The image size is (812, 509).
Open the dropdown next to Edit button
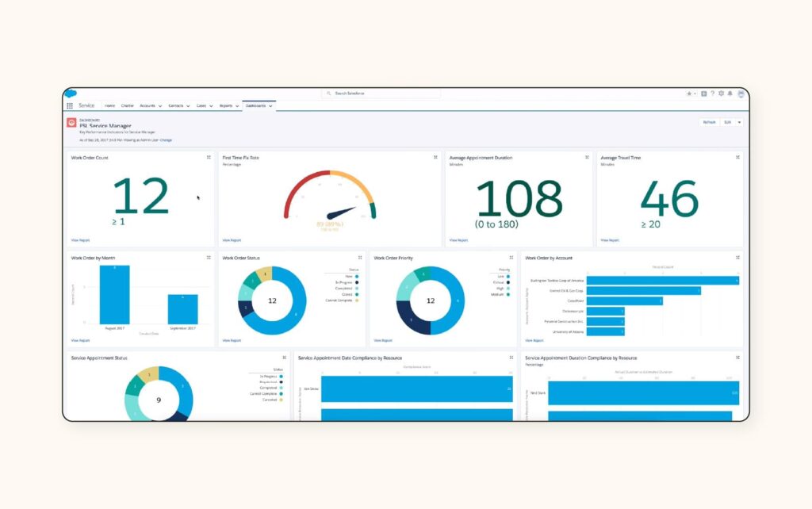(741, 123)
